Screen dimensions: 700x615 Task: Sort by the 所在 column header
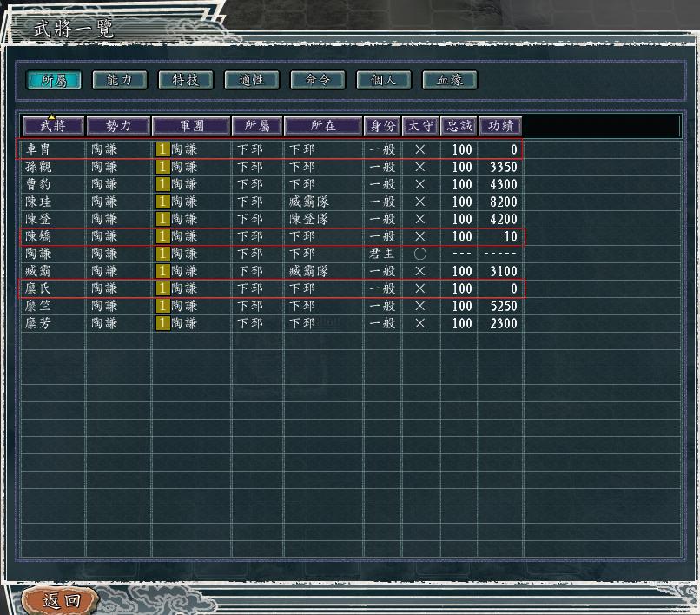pos(323,126)
